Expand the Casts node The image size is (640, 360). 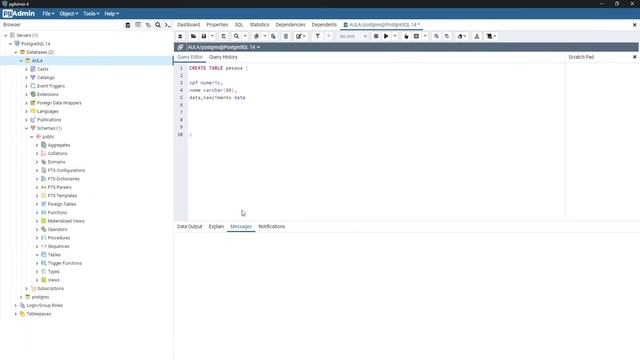27,69
